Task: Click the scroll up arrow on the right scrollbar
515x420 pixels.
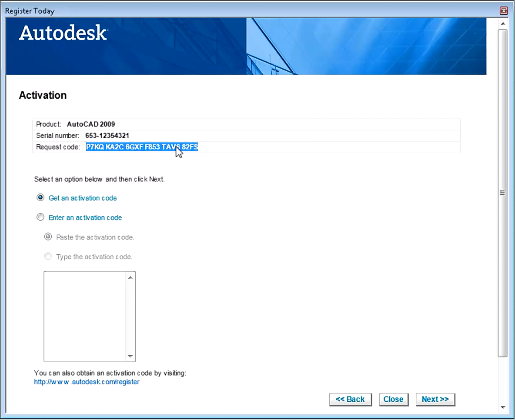Action: (x=503, y=23)
